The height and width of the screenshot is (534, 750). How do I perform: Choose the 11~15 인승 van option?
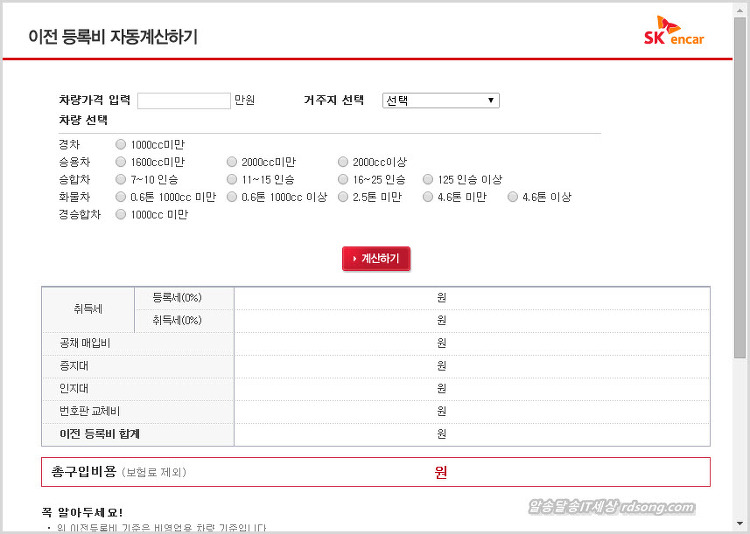pyautogui.click(x=232, y=180)
